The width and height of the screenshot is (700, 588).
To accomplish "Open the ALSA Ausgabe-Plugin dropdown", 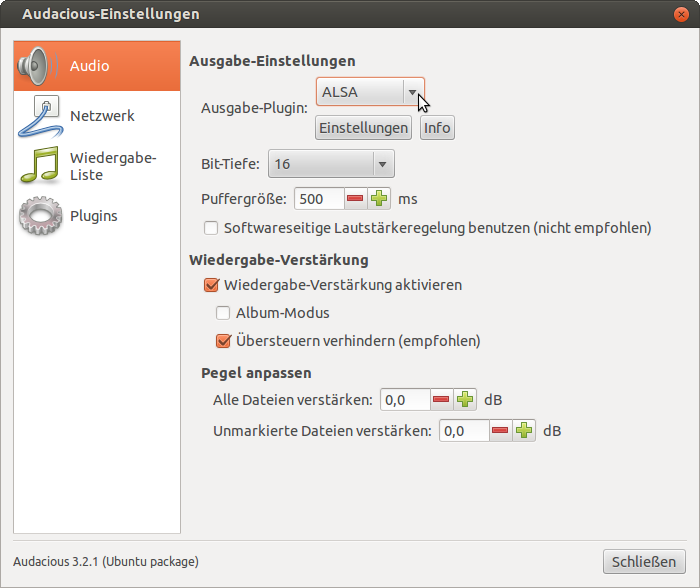I will tap(370, 92).
